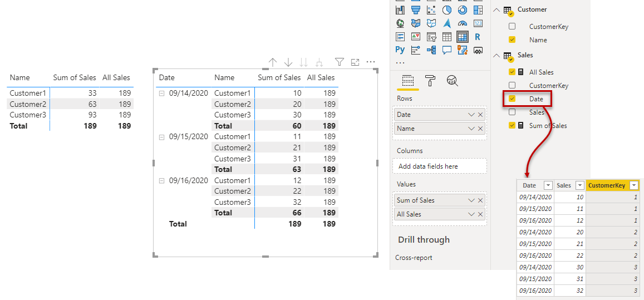Click Drill up arrow on matrix
This screenshot has width=644, height=300.
(273, 62)
